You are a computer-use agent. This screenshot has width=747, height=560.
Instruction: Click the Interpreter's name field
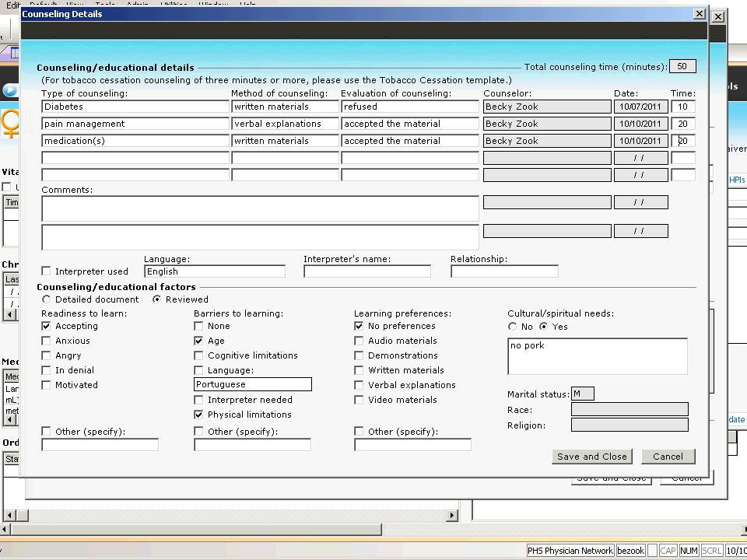366,271
